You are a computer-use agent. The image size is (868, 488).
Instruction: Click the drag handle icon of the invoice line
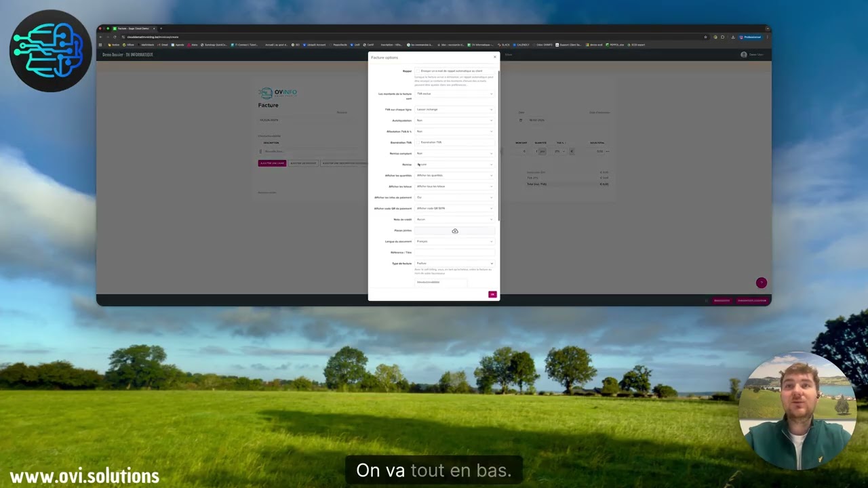coord(260,151)
